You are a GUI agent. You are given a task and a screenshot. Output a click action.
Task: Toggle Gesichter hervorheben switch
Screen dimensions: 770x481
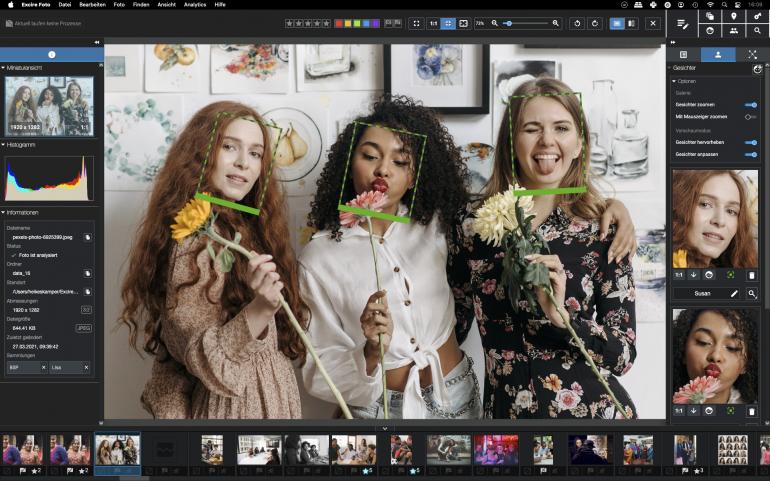click(x=750, y=142)
